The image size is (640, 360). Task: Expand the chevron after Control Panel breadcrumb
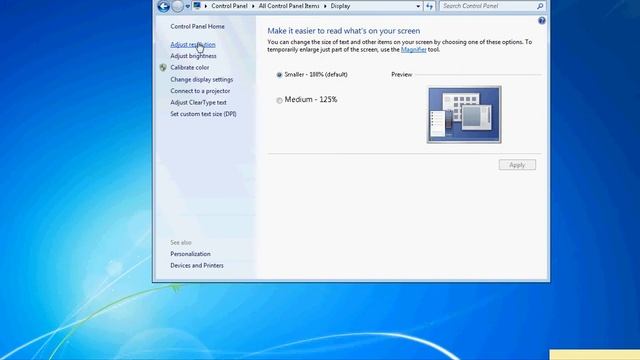pyautogui.click(x=253, y=6)
